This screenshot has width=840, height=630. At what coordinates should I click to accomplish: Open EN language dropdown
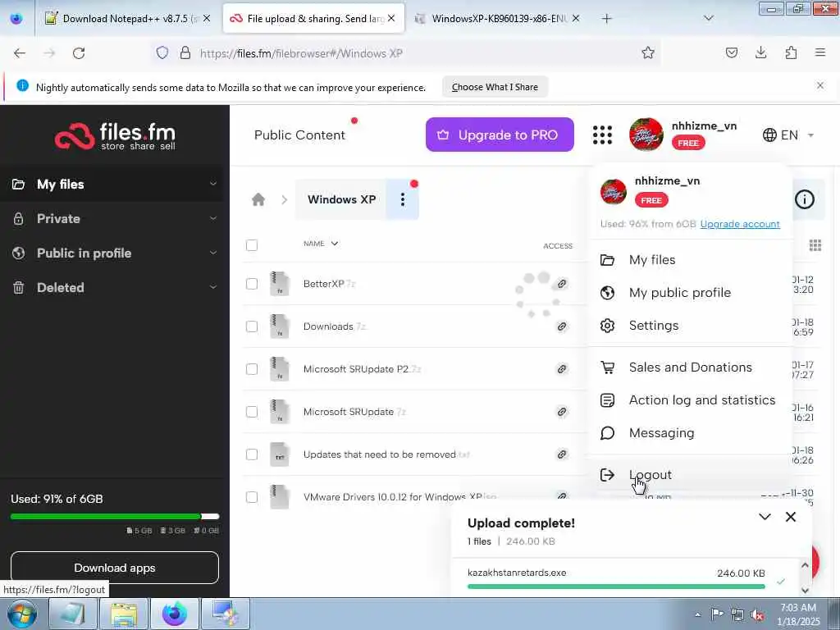(x=788, y=135)
